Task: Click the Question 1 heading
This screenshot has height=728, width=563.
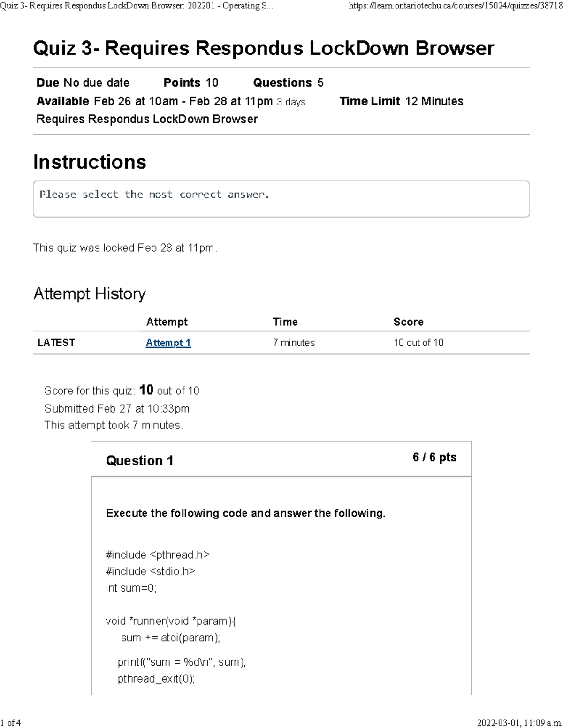Action: click(x=139, y=460)
